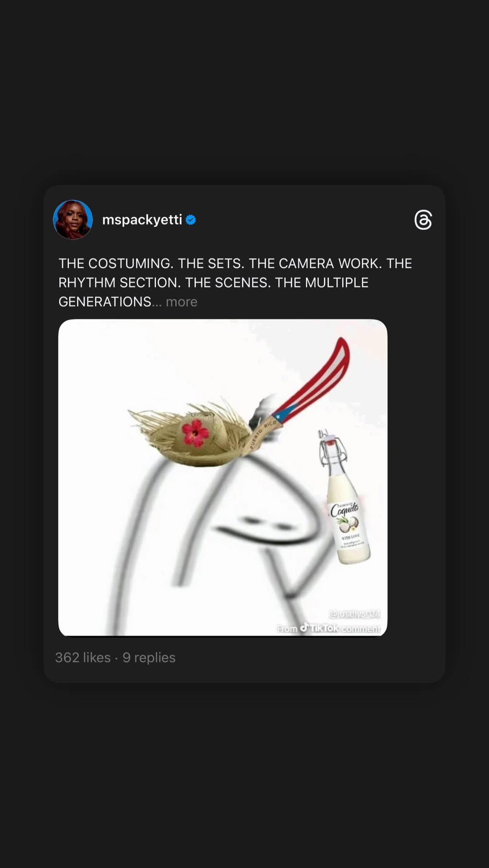
Task: Open the meme face drawing image
Action: click(x=223, y=478)
